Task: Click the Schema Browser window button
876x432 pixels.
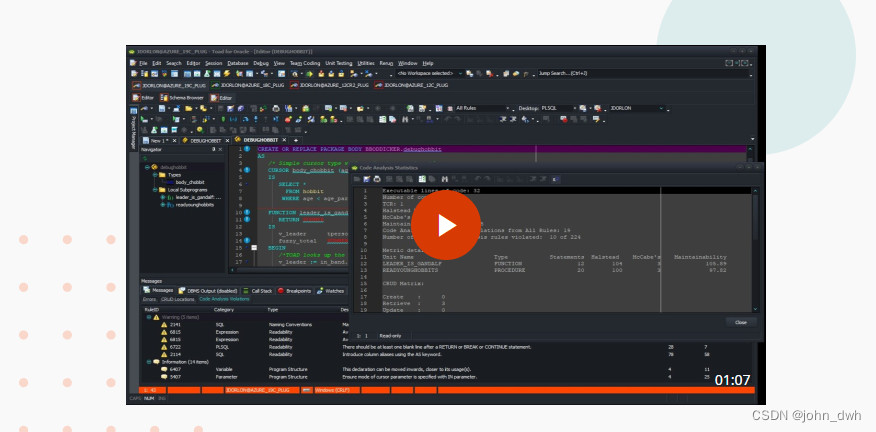Action: [x=182, y=97]
